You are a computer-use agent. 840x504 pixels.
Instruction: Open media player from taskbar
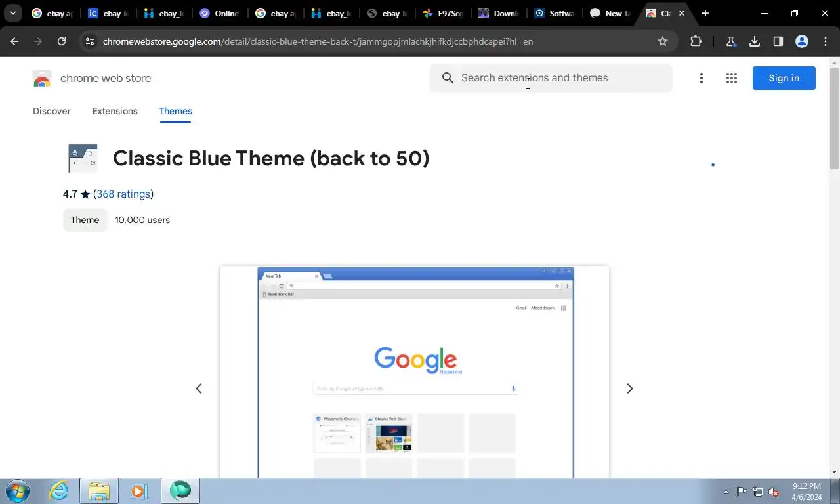click(x=138, y=491)
